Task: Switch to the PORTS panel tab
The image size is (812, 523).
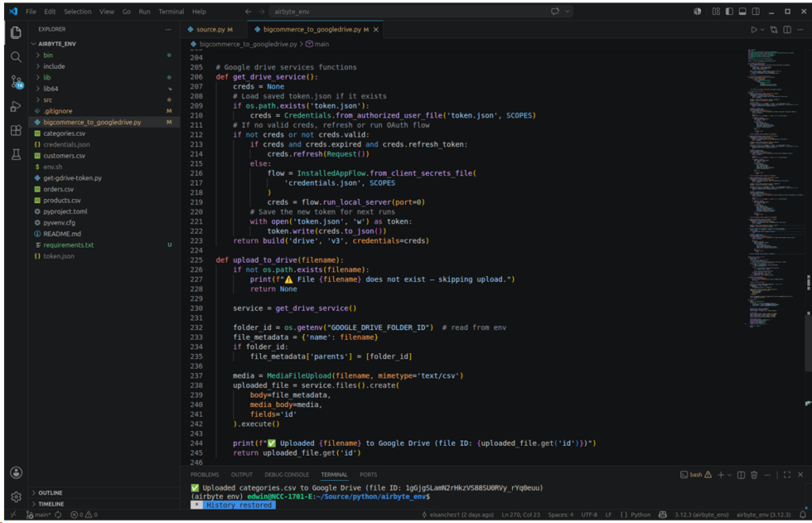Action: (x=368, y=475)
